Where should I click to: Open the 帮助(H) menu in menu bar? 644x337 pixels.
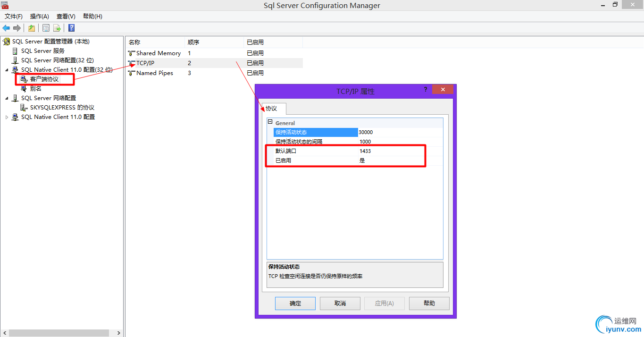point(92,17)
